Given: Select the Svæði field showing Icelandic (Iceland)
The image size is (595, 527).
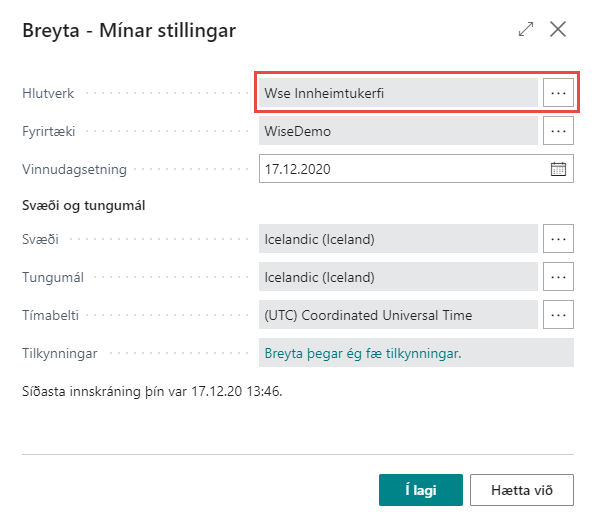Looking at the screenshot, I should (398, 239).
